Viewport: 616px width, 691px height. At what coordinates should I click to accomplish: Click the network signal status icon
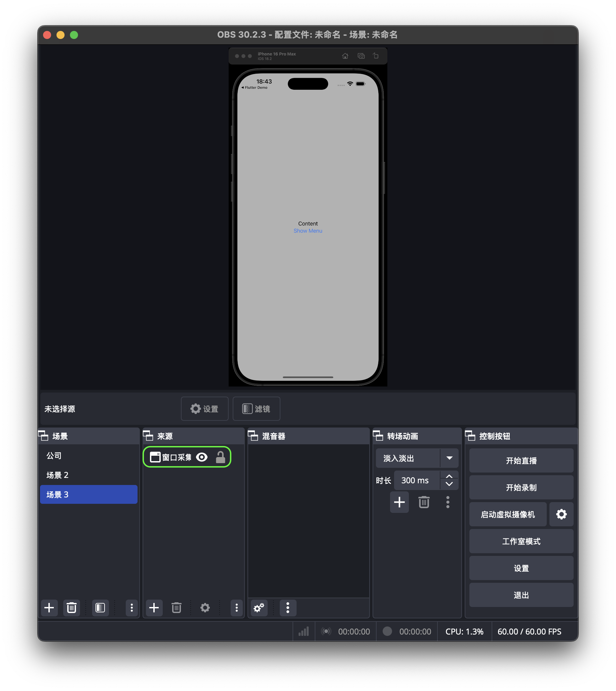[x=304, y=632]
